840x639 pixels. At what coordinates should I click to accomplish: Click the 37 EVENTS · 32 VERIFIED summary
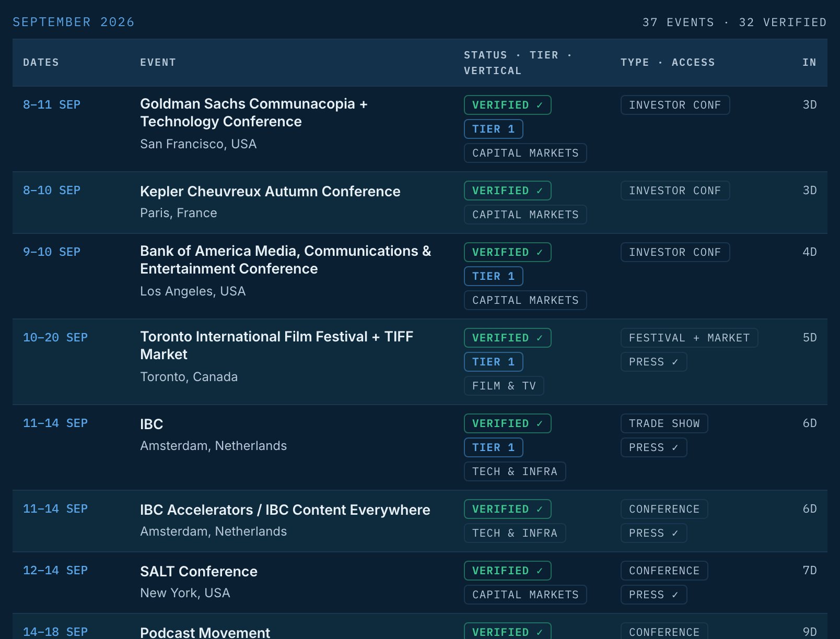[734, 22]
